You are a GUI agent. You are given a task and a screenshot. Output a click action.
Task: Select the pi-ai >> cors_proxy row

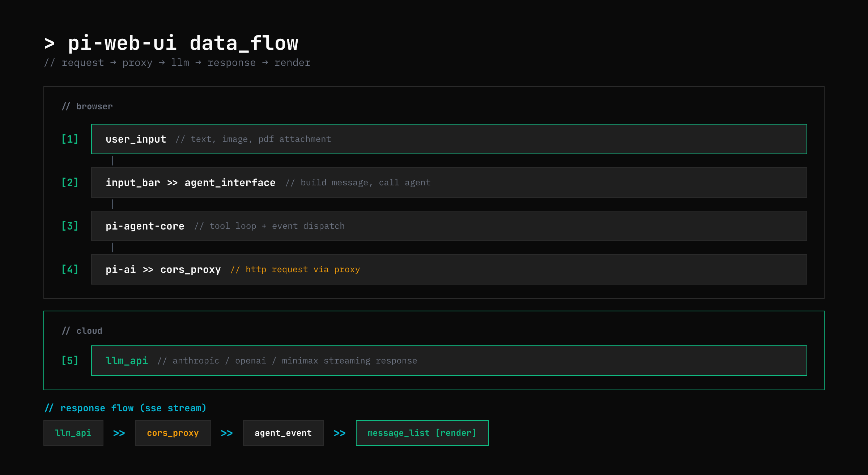(x=449, y=269)
